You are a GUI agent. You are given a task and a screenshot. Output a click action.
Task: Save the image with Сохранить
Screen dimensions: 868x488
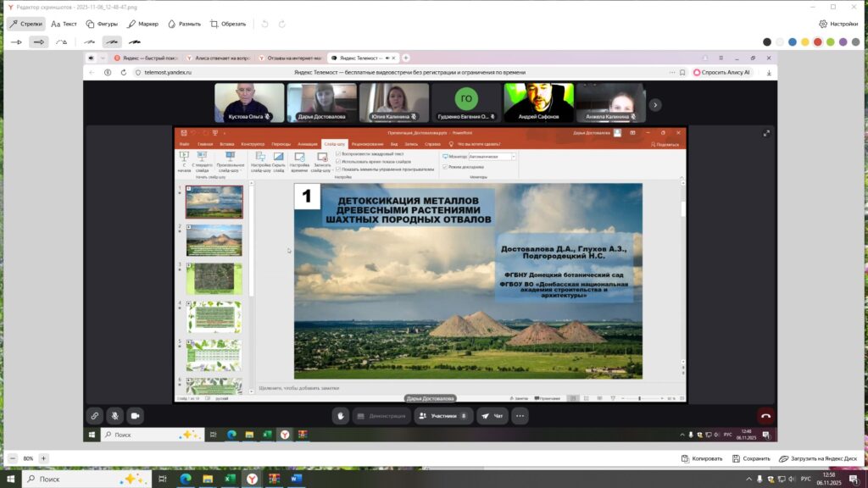[x=750, y=458]
